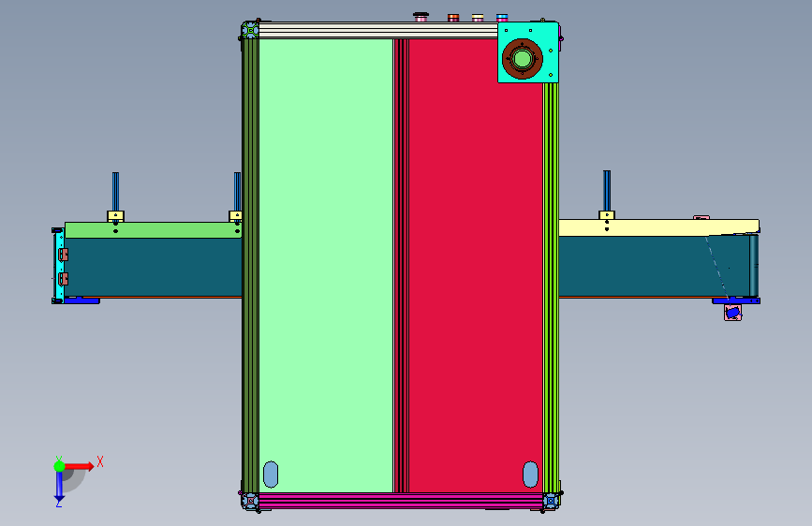Select the pale yellow cover of right conveyor
The height and width of the screenshot is (526, 812).
click(658, 227)
